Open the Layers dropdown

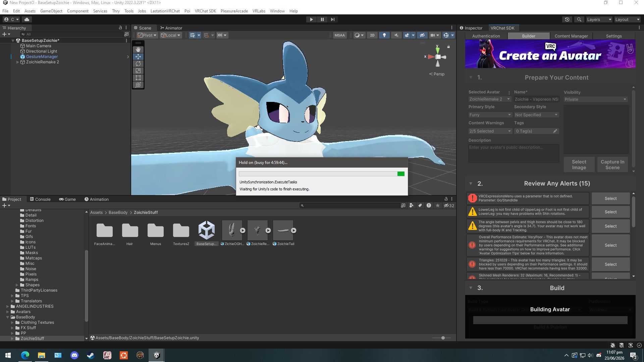tap(599, 19)
